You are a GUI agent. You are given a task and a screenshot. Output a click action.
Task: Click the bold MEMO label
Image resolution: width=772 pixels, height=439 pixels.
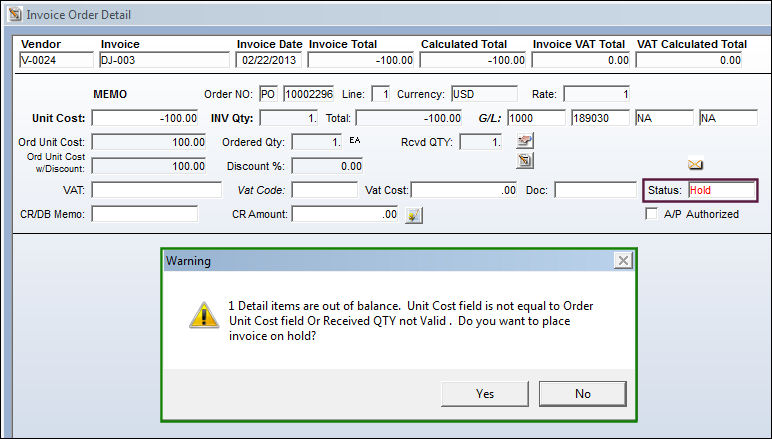(x=110, y=94)
